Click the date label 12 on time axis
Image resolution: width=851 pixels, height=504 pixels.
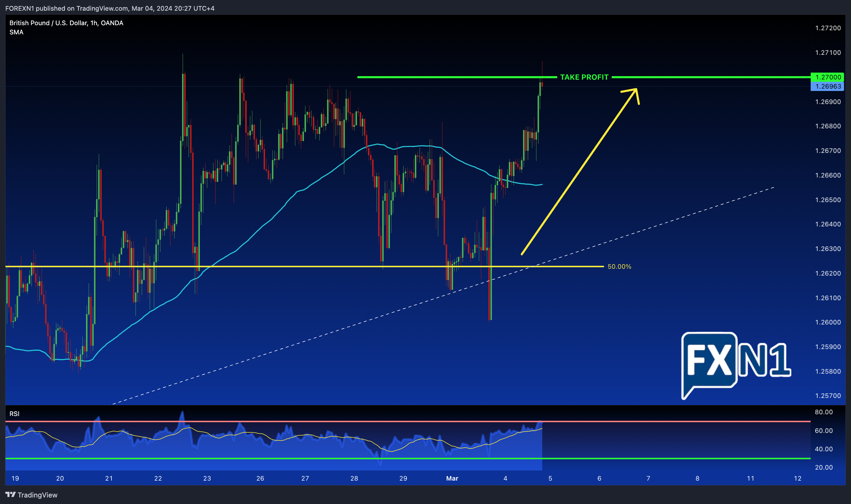(x=798, y=478)
